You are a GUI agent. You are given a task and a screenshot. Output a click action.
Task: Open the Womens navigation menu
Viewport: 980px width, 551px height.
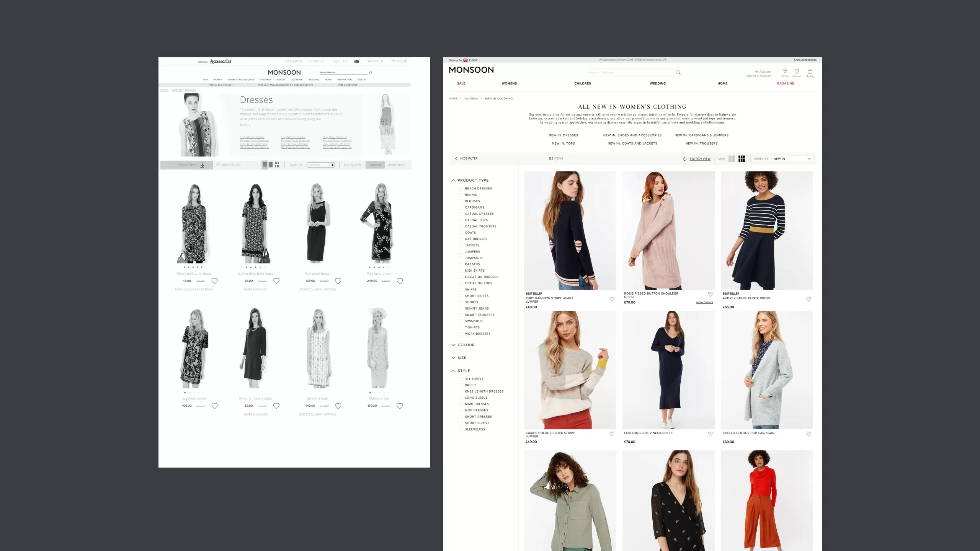click(x=509, y=83)
